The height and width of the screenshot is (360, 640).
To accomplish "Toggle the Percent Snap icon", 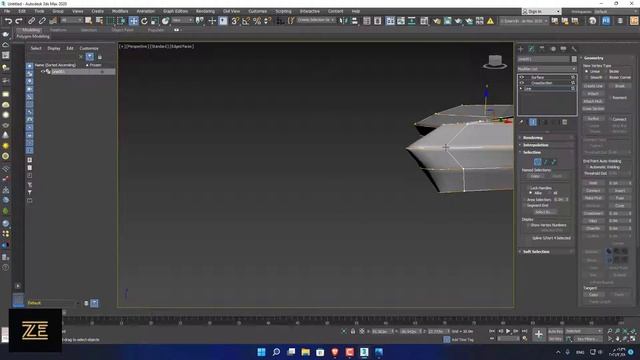I will click(x=257, y=21).
